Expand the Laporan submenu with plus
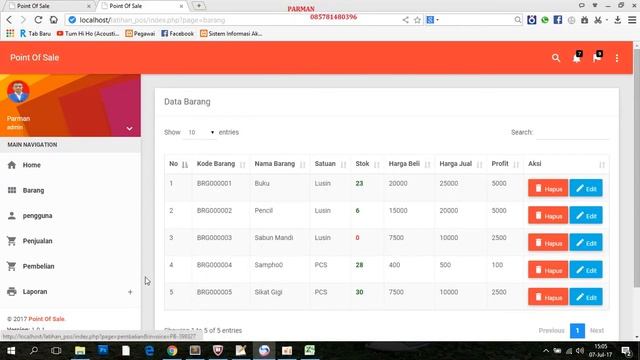The image size is (640, 360). pyautogui.click(x=130, y=292)
